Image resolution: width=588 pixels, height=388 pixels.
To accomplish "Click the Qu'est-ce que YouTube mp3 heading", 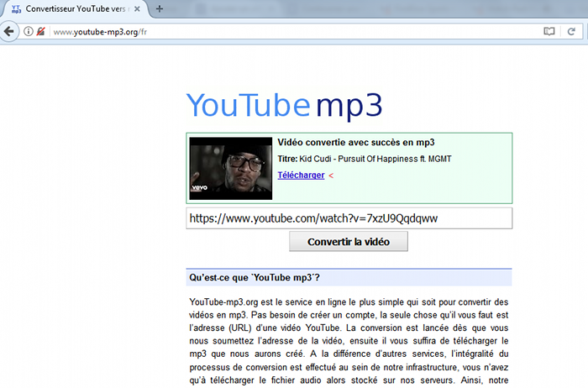I will pyautogui.click(x=255, y=278).
